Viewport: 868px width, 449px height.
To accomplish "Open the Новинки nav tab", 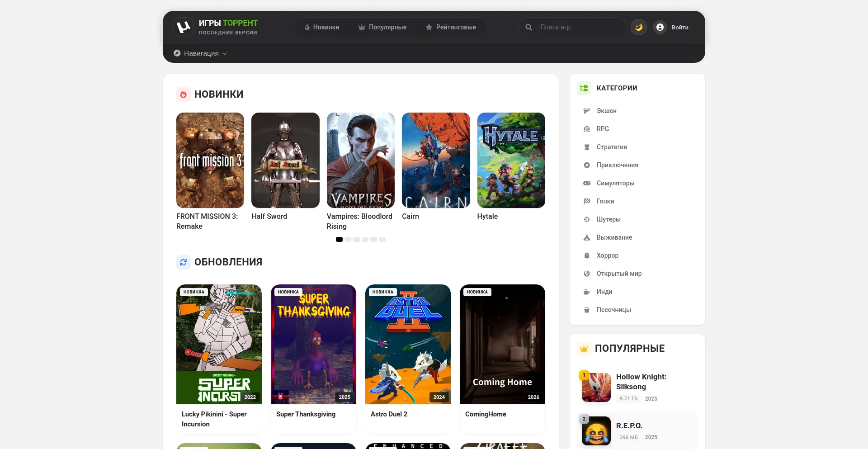I will tap(322, 27).
